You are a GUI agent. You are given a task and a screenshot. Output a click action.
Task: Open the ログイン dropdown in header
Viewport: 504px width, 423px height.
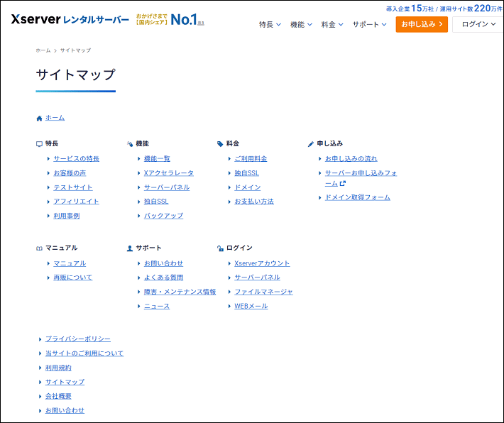pos(478,24)
